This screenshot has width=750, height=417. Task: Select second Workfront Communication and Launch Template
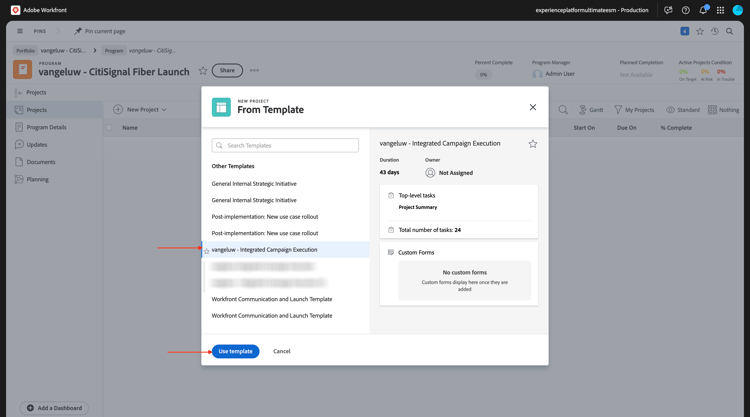point(272,316)
